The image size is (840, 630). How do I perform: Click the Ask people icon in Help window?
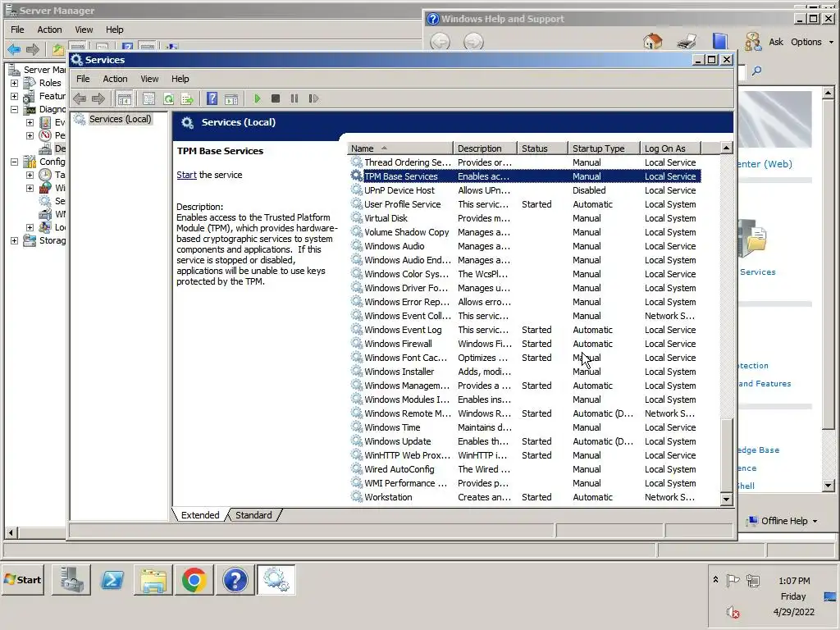(753, 41)
